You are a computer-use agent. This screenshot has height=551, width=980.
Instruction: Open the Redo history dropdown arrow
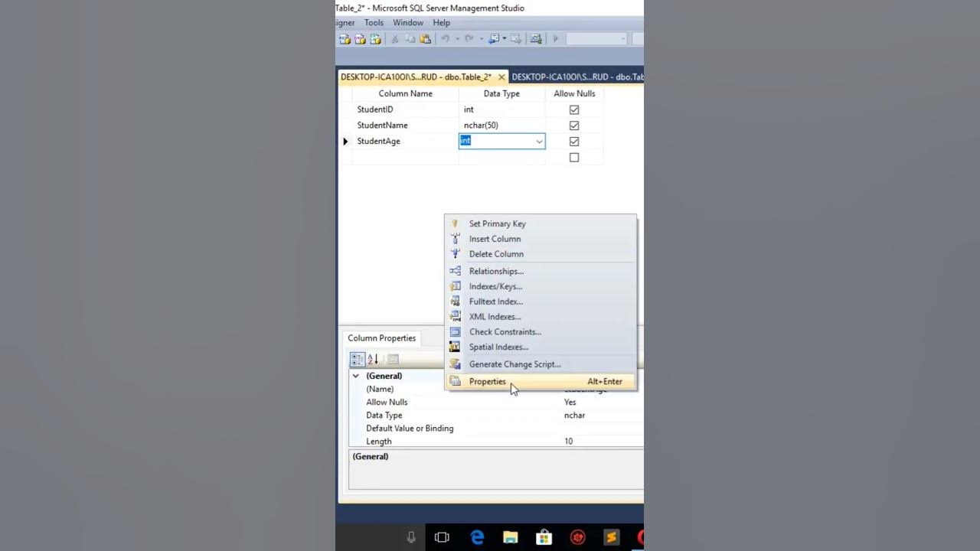coord(481,39)
